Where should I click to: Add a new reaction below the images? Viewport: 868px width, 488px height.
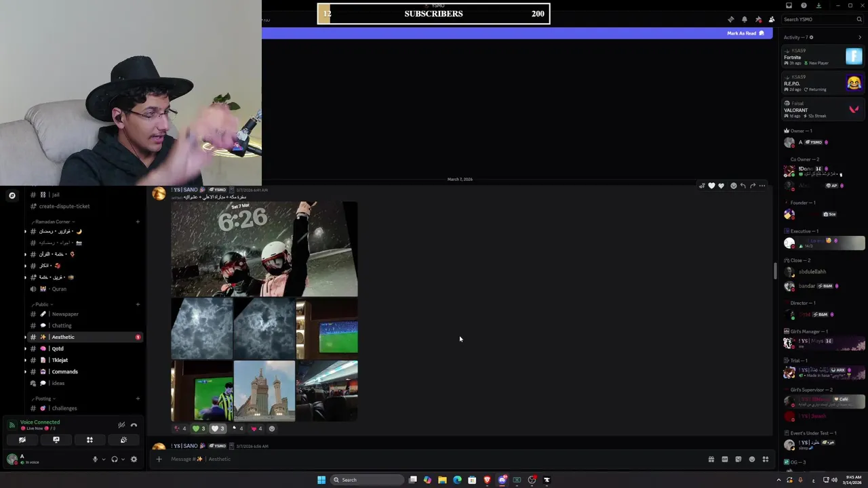coord(272,428)
